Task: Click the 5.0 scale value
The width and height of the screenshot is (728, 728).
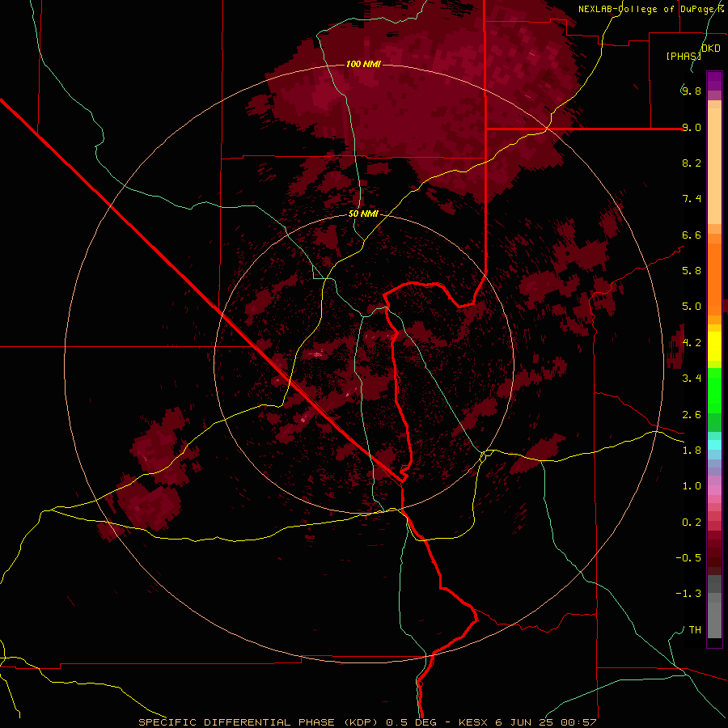Action: coord(692,307)
